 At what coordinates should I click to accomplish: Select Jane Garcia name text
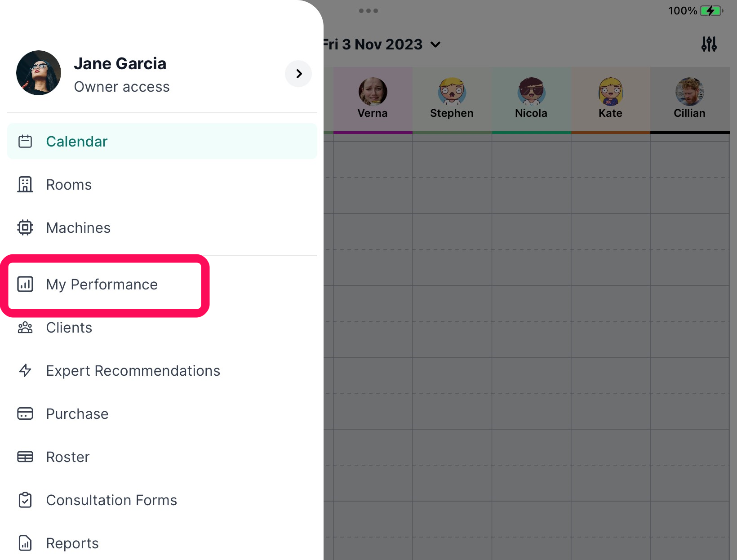pos(120,64)
